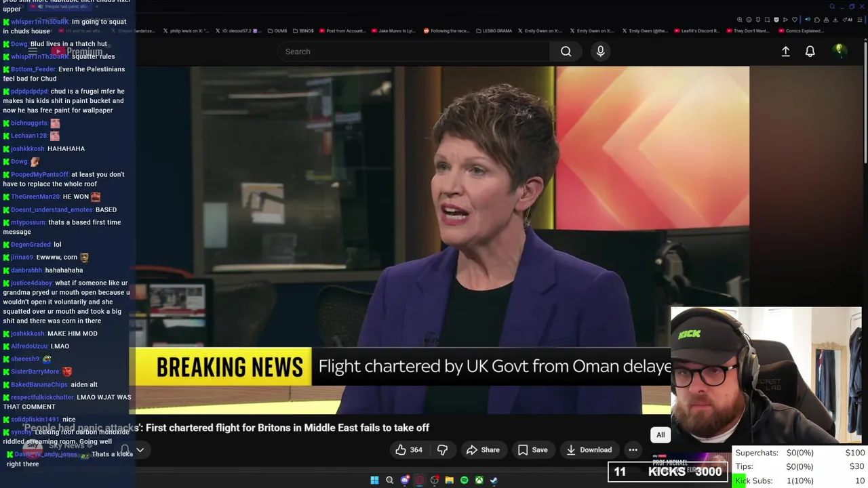Click the YouTube search magnifier button
Viewport: 868px width, 488px height.
pos(566,52)
